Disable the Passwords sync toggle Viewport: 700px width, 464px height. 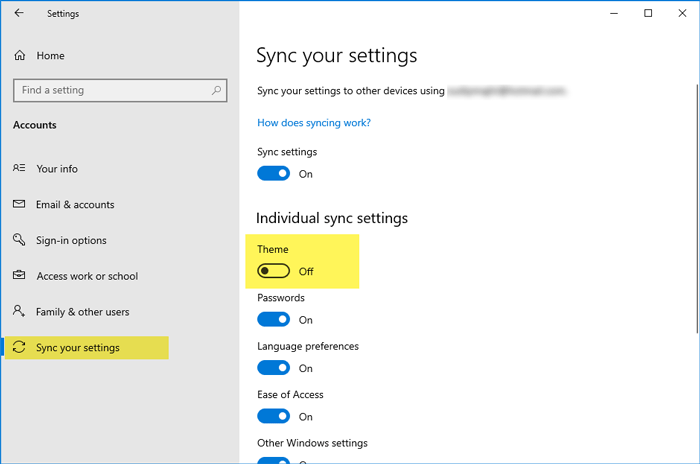click(x=273, y=320)
